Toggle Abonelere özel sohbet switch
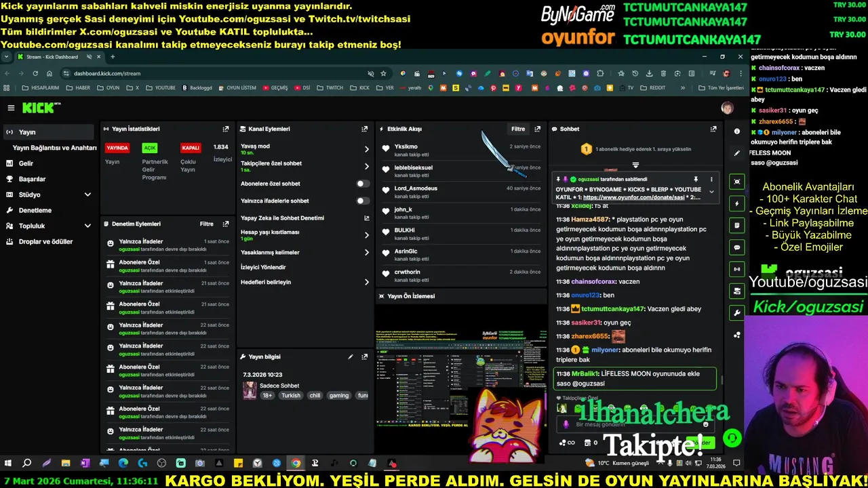The width and height of the screenshot is (868, 488). [363, 184]
